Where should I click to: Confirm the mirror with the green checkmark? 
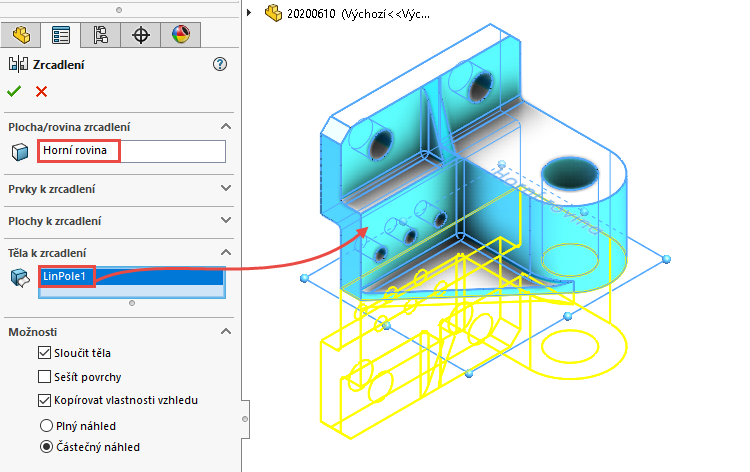tap(14, 91)
